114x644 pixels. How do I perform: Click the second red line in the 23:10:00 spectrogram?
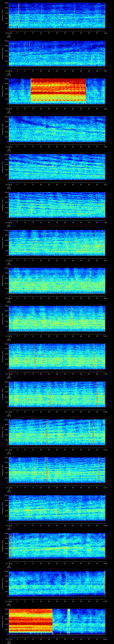pyautogui.click(x=94, y=356)
